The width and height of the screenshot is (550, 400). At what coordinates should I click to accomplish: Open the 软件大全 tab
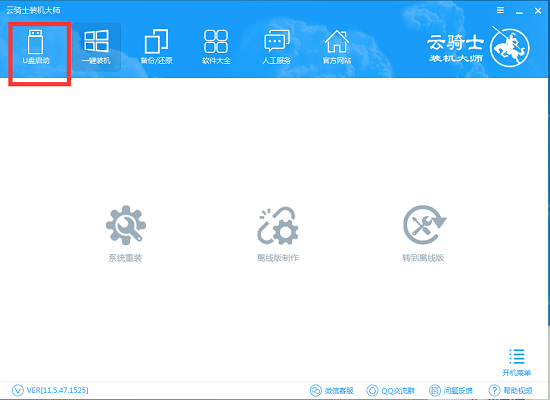(x=216, y=47)
